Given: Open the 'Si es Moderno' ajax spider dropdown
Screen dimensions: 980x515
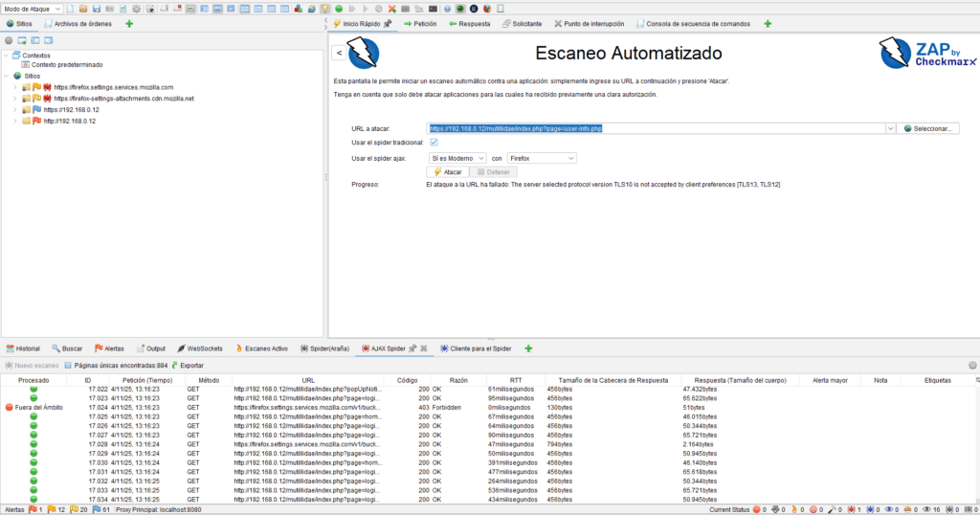Looking at the screenshot, I should tap(457, 158).
